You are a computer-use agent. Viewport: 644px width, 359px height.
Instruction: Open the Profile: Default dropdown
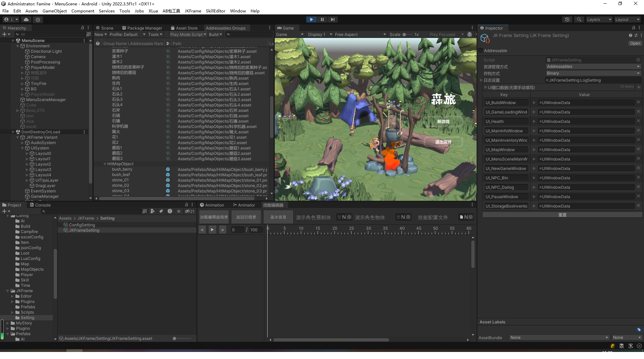click(x=127, y=34)
